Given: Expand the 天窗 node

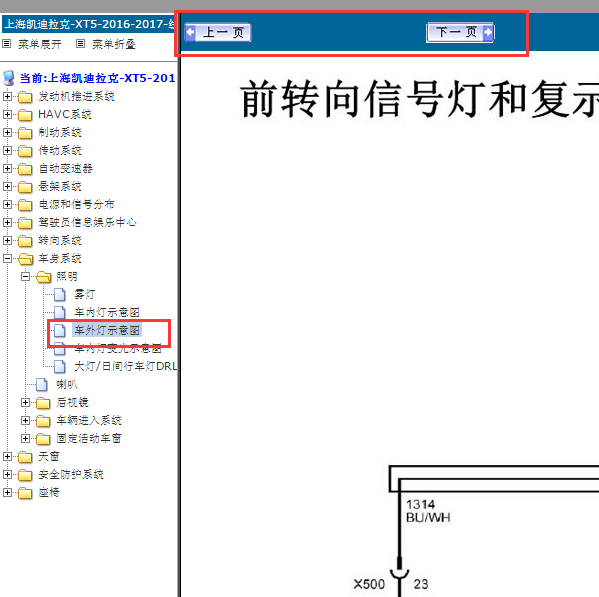Looking at the screenshot, I should click(7, 456).
